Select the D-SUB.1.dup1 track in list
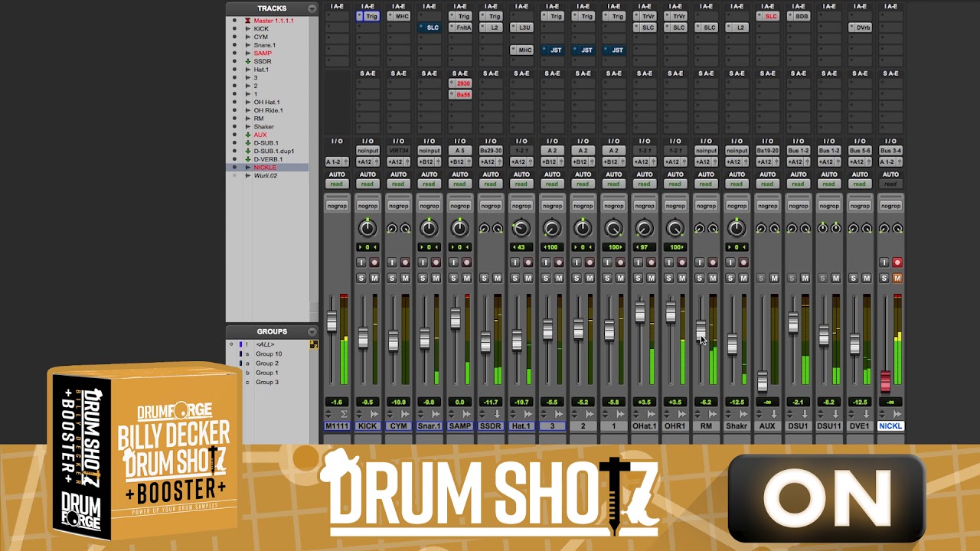This screenshot has width=980, height=551. [274, 152]
